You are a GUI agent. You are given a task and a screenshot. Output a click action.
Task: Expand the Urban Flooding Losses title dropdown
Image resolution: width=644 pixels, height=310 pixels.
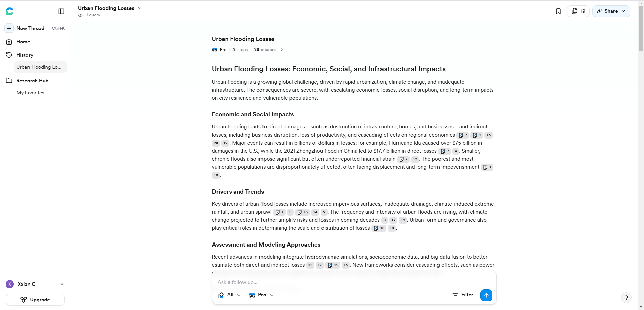[140, 8]
